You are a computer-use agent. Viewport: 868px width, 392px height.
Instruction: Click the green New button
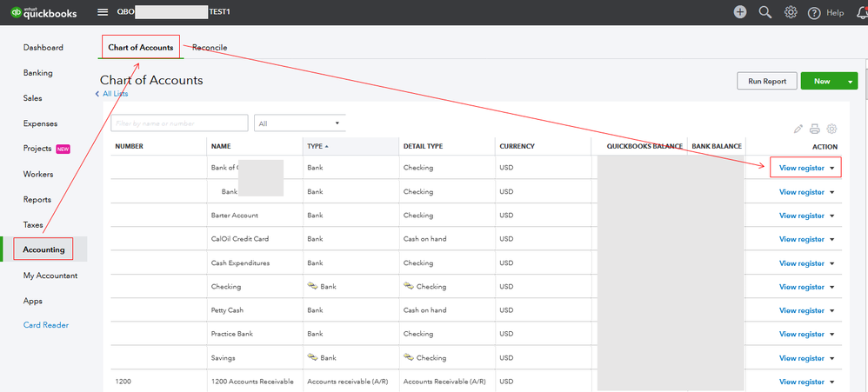[822, 81]
